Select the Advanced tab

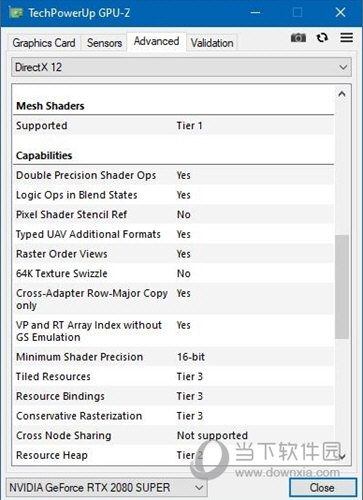156,41
